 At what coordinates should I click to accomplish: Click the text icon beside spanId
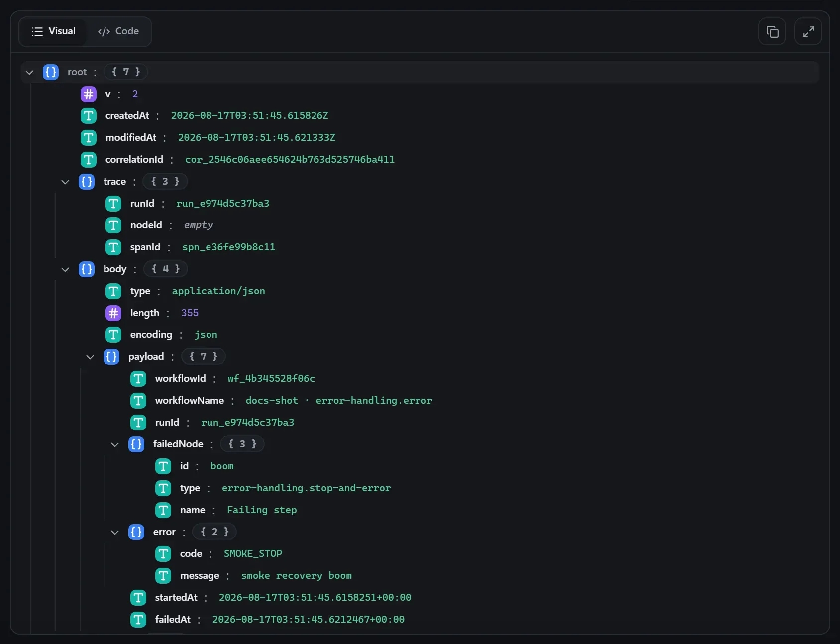[x=113, y=247]
